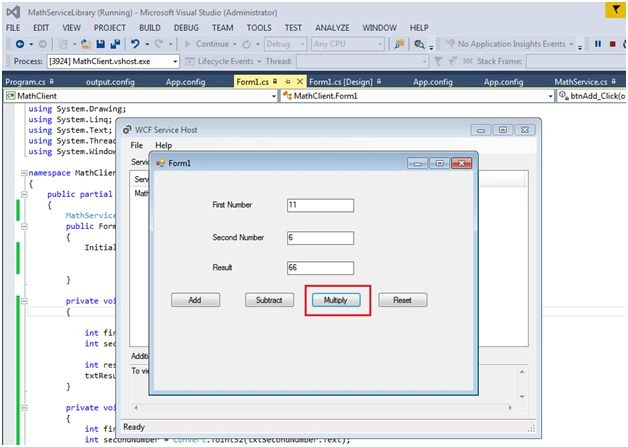Screen dimensions: 628x447
Task: Click the toolbar icon left of the magnifier
Action: click(399, 44)
